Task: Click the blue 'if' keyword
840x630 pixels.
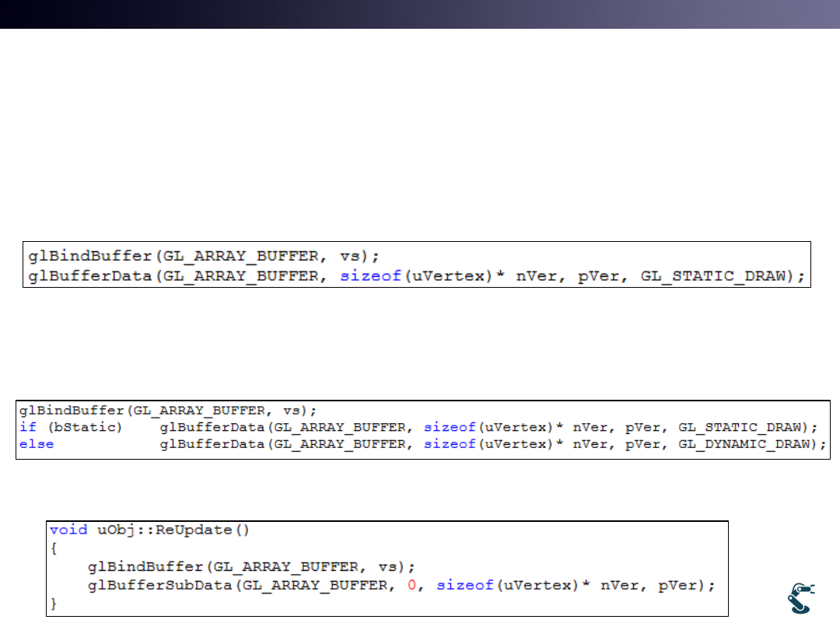Action: (x=26, y=426)
